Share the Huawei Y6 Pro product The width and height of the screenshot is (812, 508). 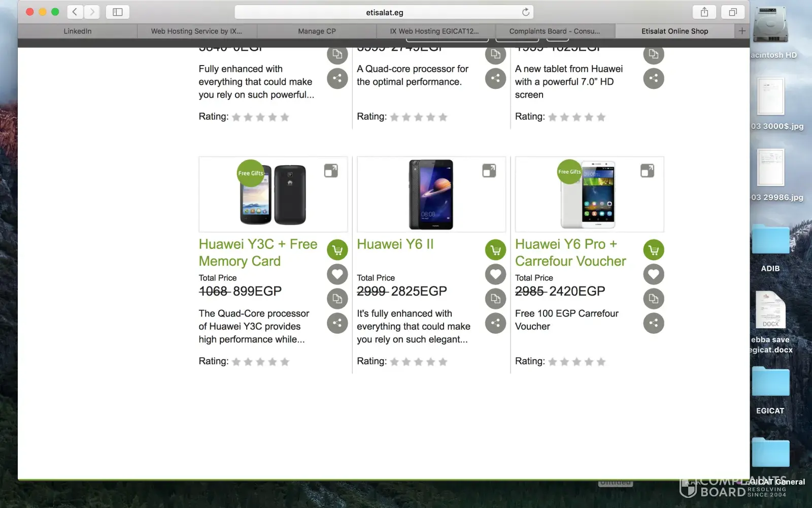click(x=654, y=323)
